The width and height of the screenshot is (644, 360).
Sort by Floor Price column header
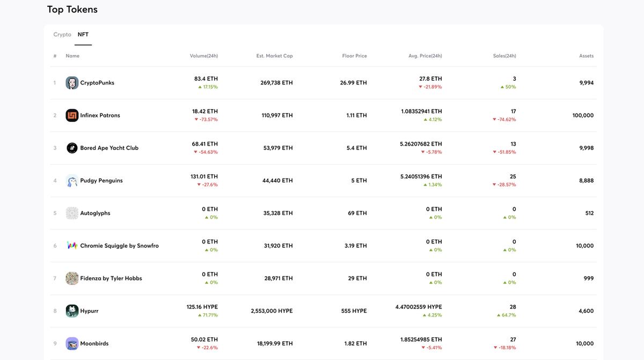tap(355, 56)
